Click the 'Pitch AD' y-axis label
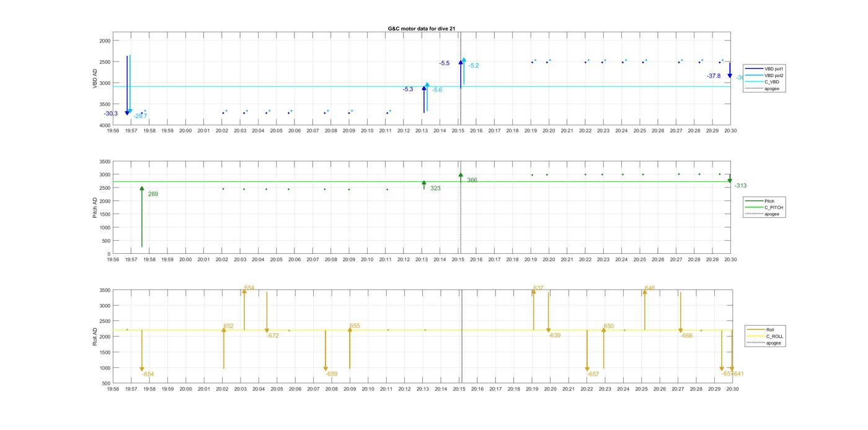The image size is (868, 430). tap(95, 207)
